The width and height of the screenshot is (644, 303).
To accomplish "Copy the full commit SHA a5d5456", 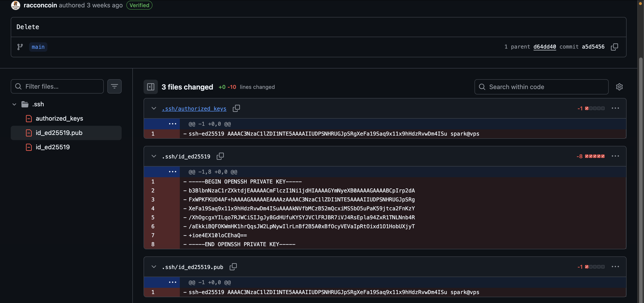I will click(x=614, y=47).
